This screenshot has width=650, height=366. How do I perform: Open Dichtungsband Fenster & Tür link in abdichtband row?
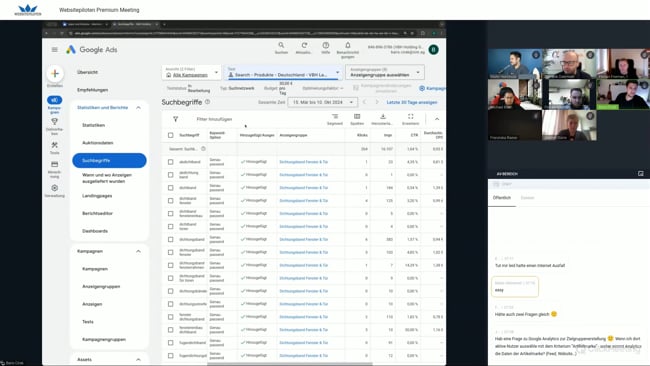click(303, 162)
